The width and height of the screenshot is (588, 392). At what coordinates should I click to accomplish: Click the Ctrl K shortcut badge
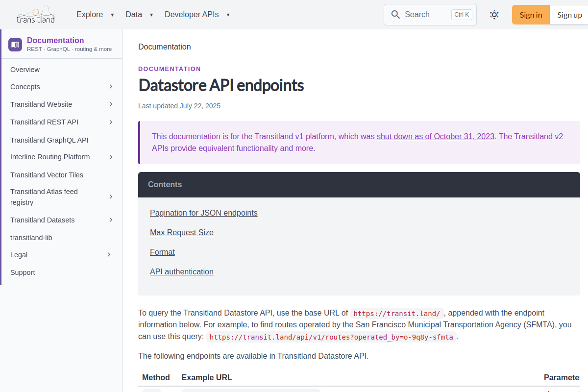tap(462, 15)
